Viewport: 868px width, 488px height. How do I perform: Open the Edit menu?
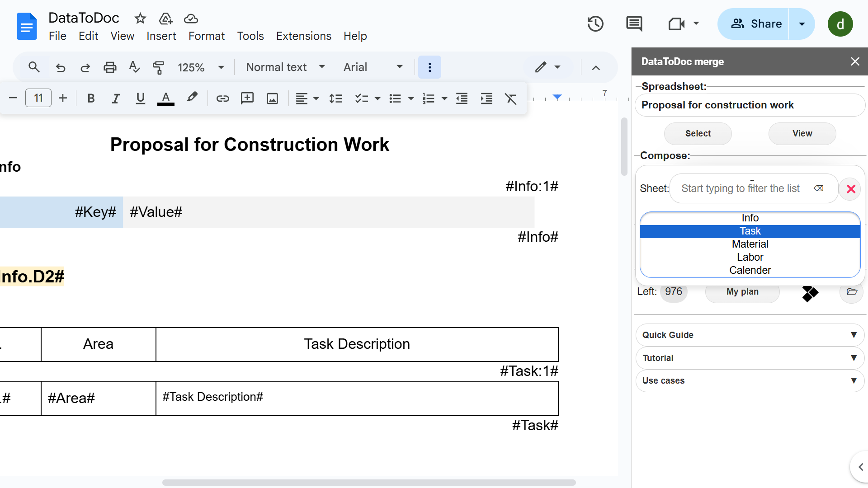(88, 36)
